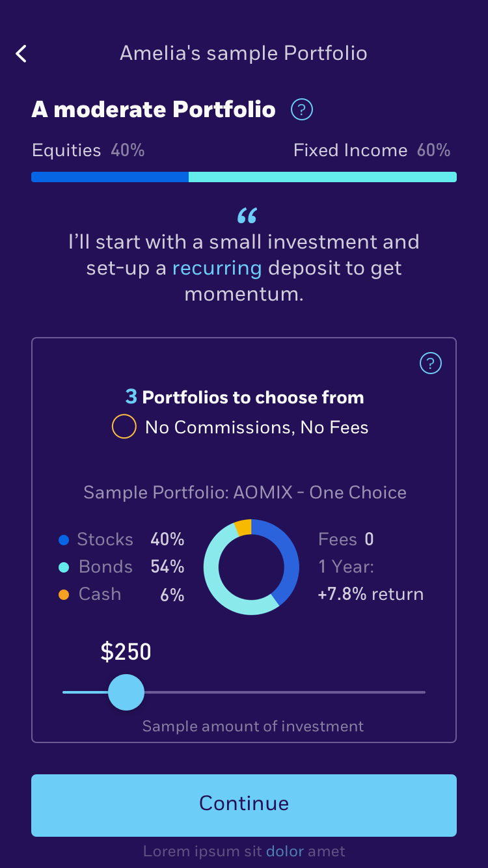Expand the '+7.8% return' 1 Year details
This screenshot has width=488, height=868.
pyautogui.click(x=371, y=593)
